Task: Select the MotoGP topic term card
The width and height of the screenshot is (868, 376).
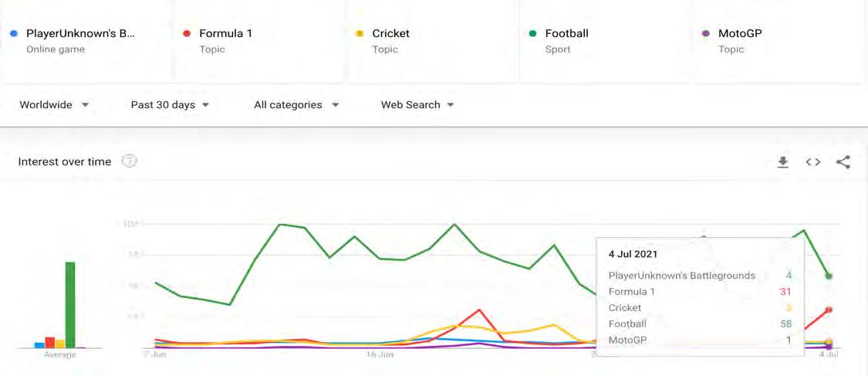Action: (x=778, y=41)
